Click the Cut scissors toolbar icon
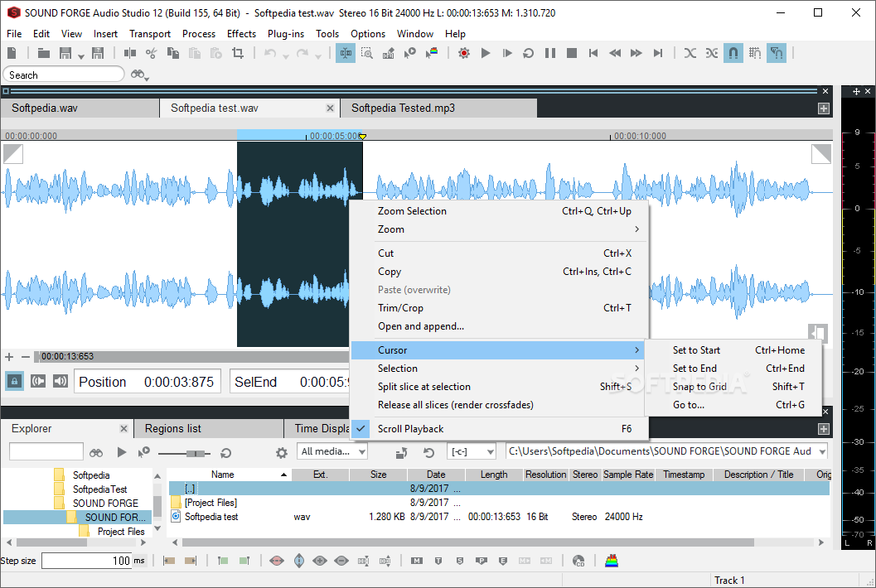This screenshot has width=876, height=588. click(152, 53)
